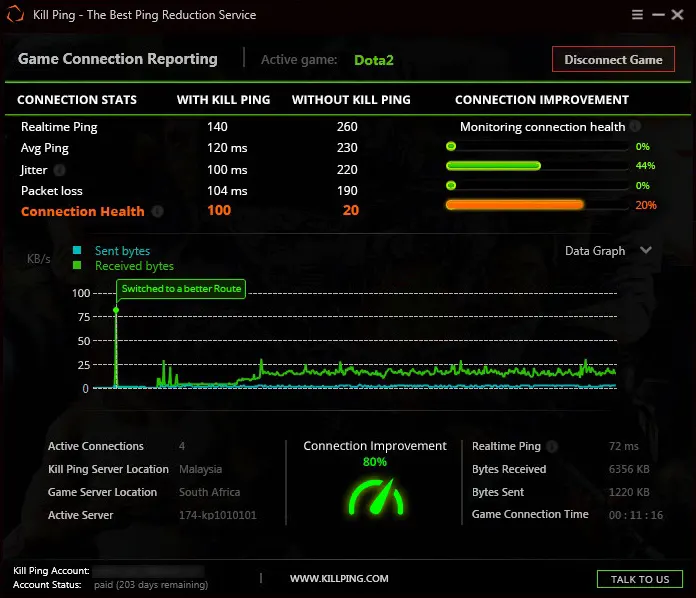Open the Data Graph selector label

pyautogui.click(x=595, y=251)
